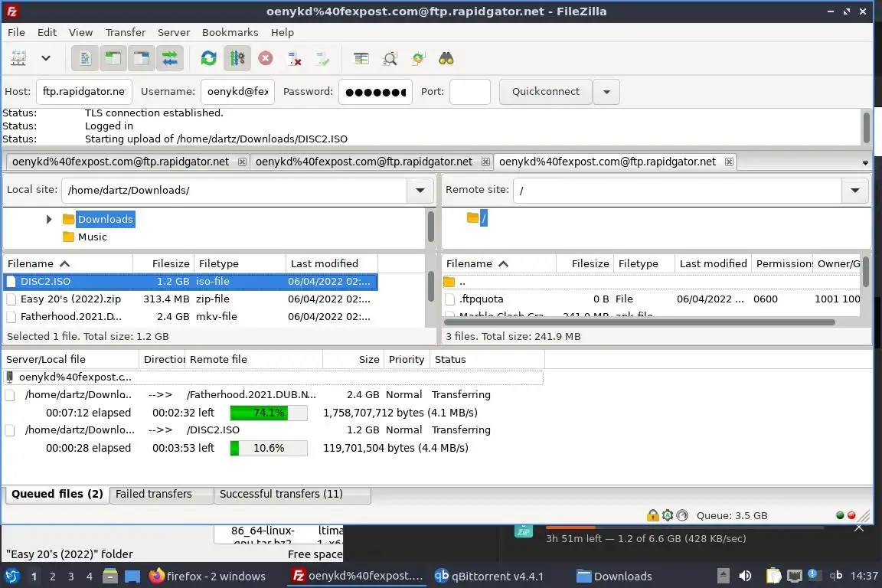
Task: Click the Host input field
Action: pos(83,92)
